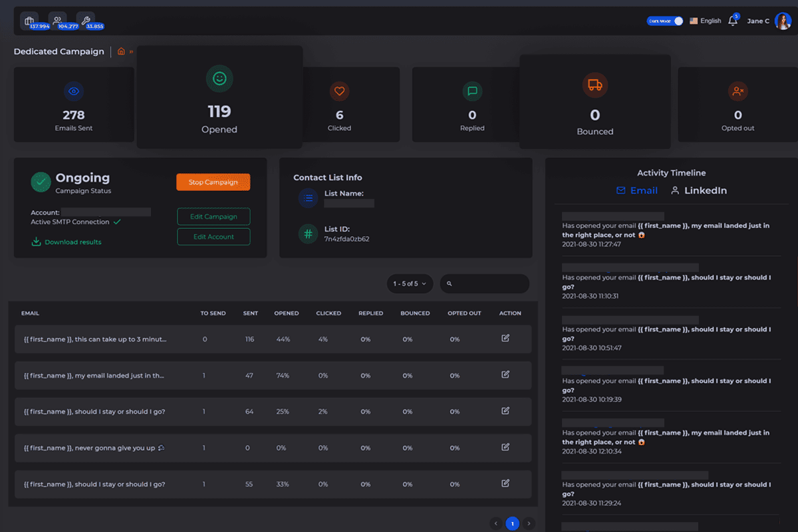Click the Opened smiley face icon
The image size is (798, 532).
pos(219,79)
